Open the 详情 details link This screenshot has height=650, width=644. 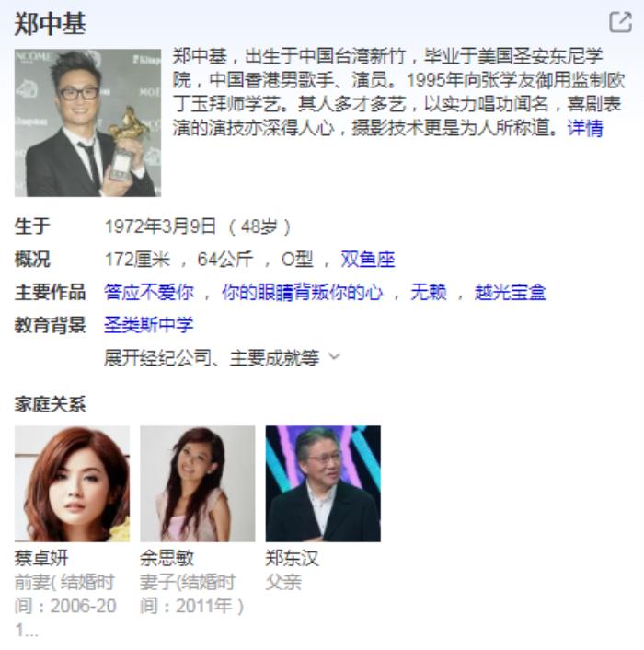tap(585, 128)
